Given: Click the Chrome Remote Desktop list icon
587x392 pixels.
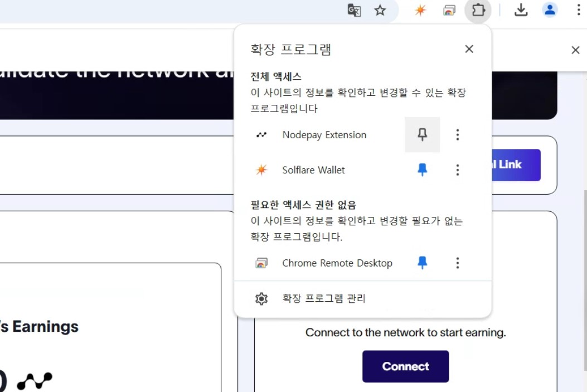Looking at the screenshot, I should click(x=261, y=263).
